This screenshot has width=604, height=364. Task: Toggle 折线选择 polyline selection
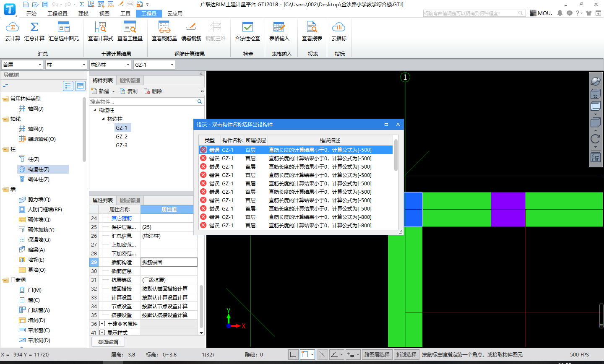[x=406, y=354]
